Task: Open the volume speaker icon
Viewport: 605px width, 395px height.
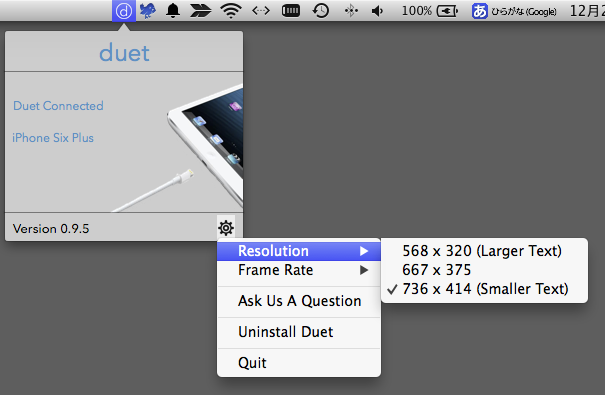Action: point(377,11)
